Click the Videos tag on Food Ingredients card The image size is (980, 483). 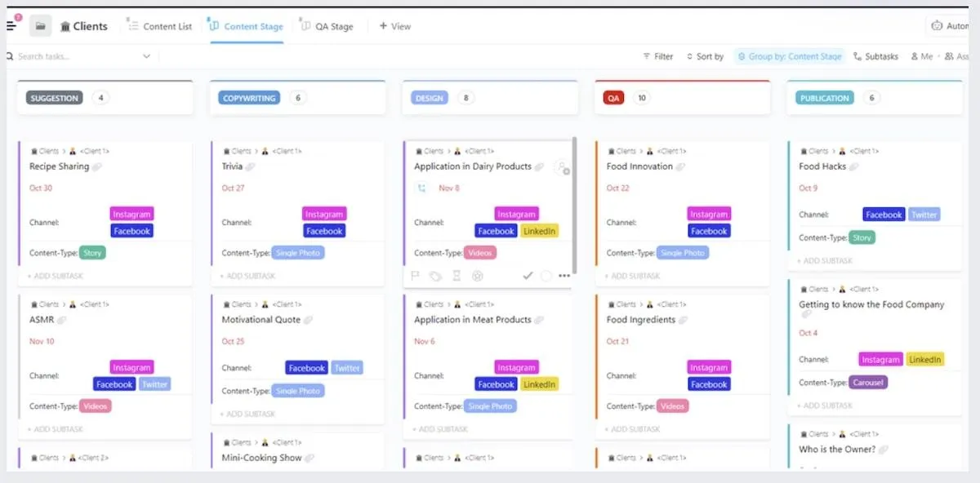[673, 406]
